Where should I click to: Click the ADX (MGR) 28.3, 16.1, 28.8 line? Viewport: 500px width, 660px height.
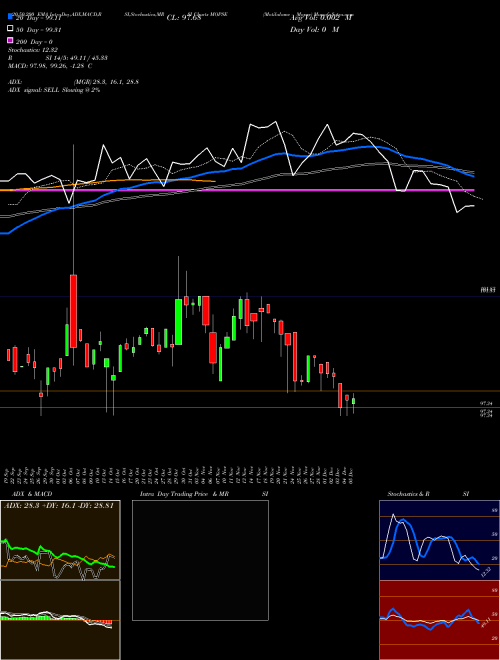[x=73, y=82]
